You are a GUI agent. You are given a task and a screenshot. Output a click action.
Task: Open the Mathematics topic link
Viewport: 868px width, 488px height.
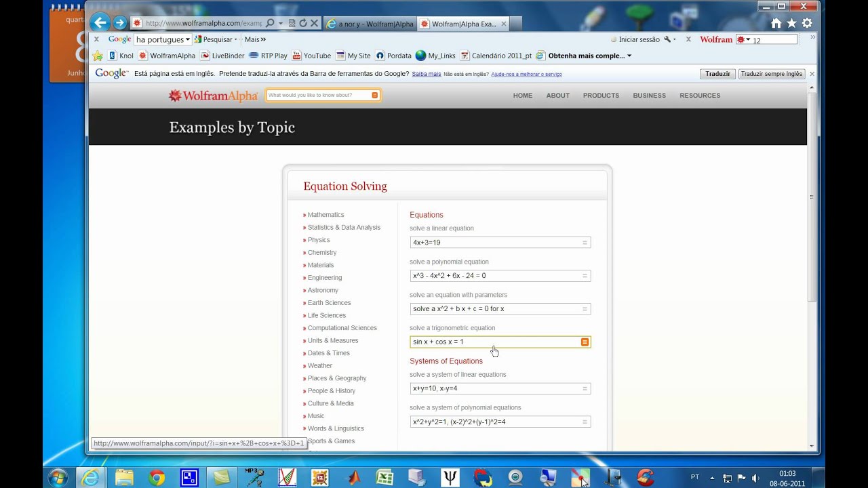(x=325, y=215)
